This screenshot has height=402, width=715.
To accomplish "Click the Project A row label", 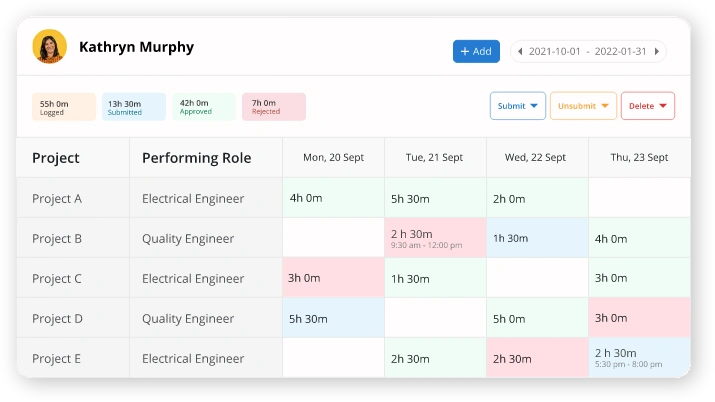I will pyautogui.click(x=57, y=198).
